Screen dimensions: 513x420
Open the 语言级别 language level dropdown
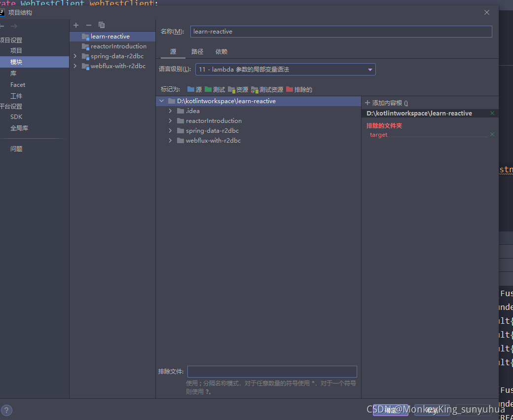point(285,70)
